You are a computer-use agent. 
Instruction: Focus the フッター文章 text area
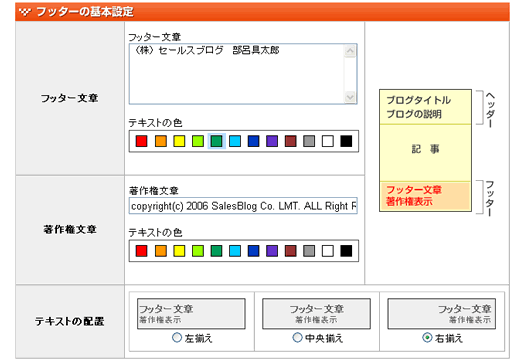[243, 74]
